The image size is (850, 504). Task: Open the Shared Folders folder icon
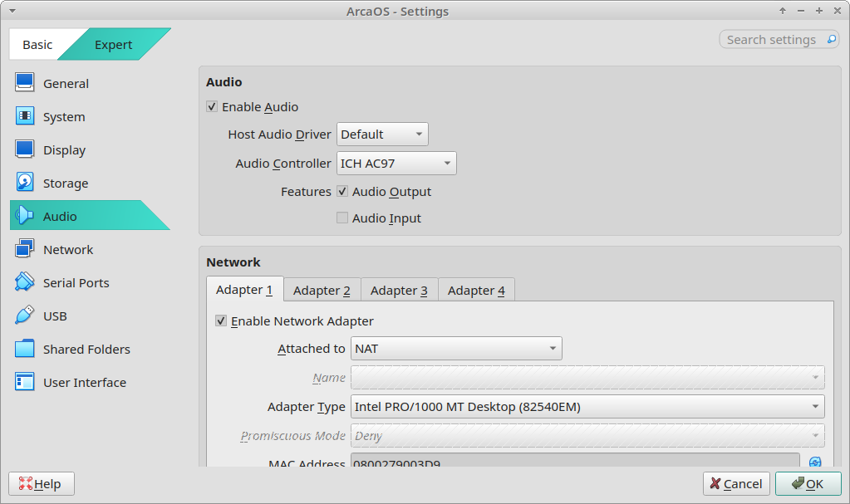coord(24,349)
